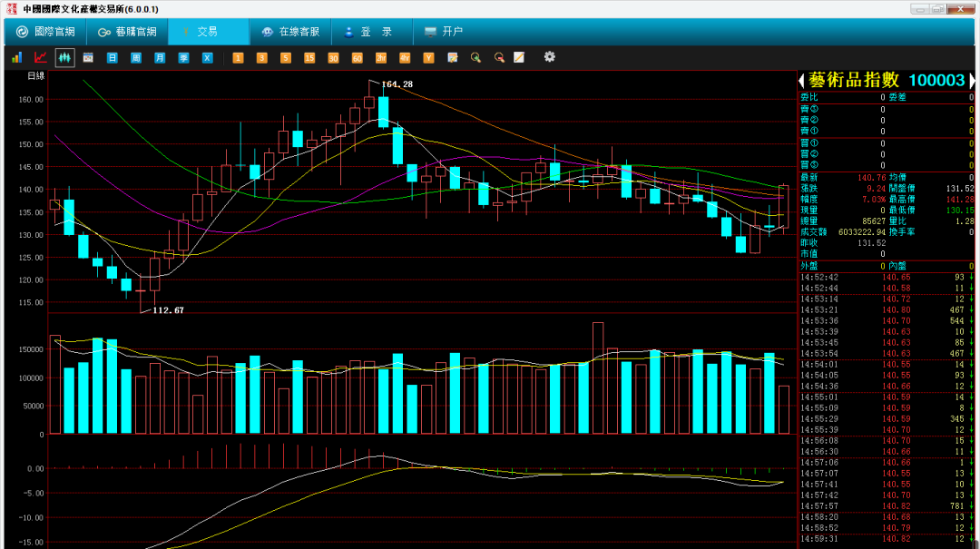Open the drawing line tool icon
Viewport: 980px width, 549px height.
coord(519,57)
